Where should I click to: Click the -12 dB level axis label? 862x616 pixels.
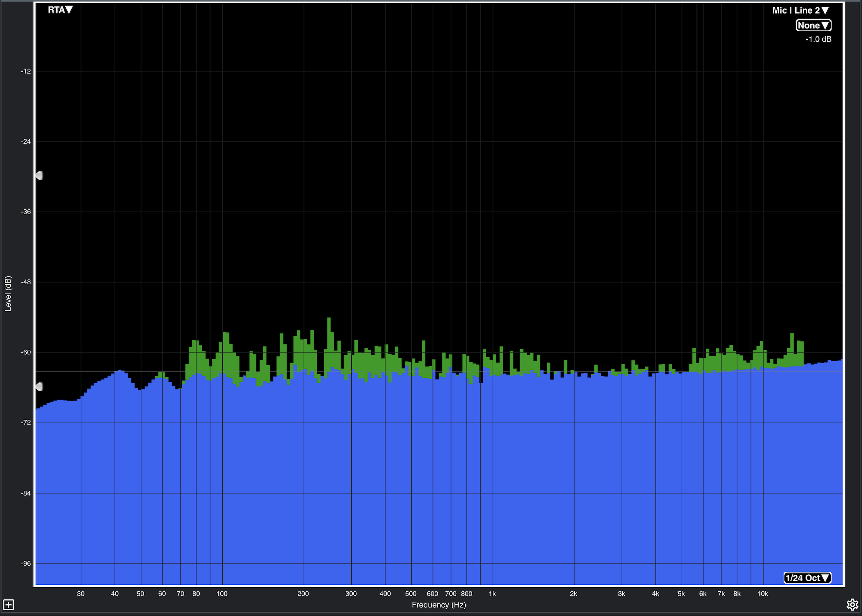coord(26,71)
